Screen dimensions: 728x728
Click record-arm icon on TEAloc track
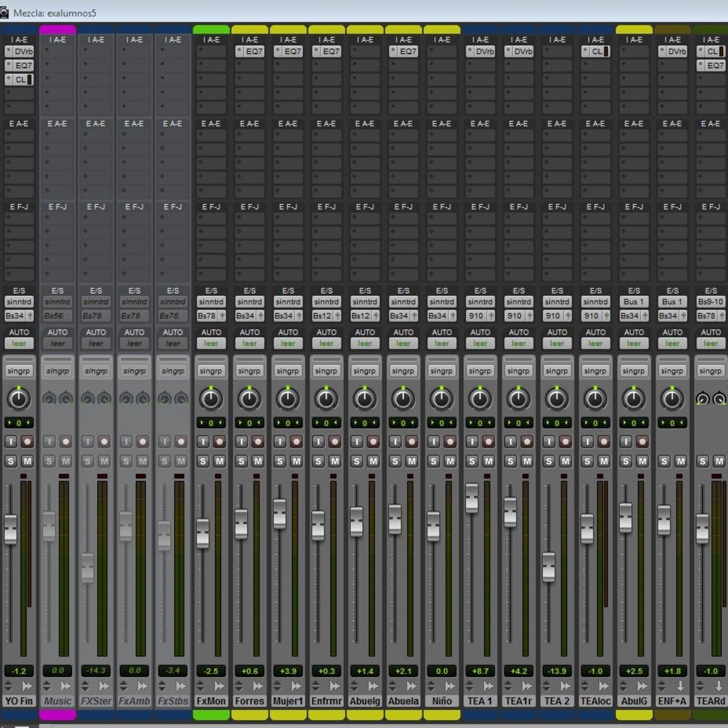[x=604, y=441]
